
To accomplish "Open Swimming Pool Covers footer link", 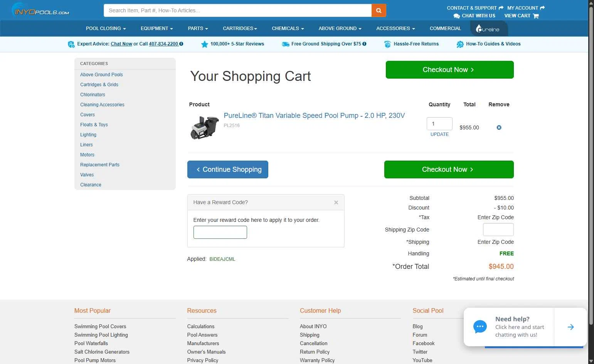I will click(x=100, y=327).
